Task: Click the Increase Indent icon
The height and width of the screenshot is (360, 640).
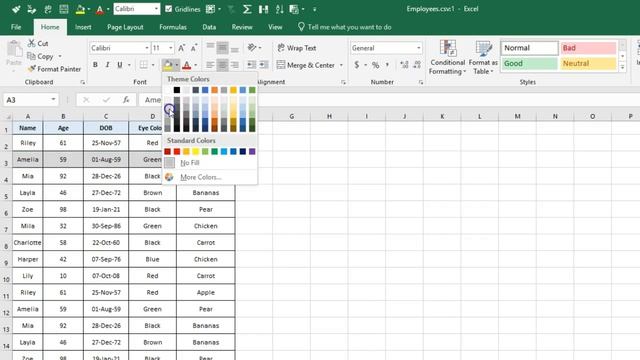Action: (x=264, y=64)
